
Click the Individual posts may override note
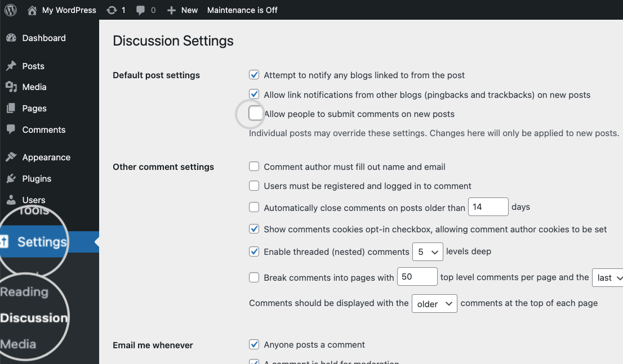pos(434,133)
